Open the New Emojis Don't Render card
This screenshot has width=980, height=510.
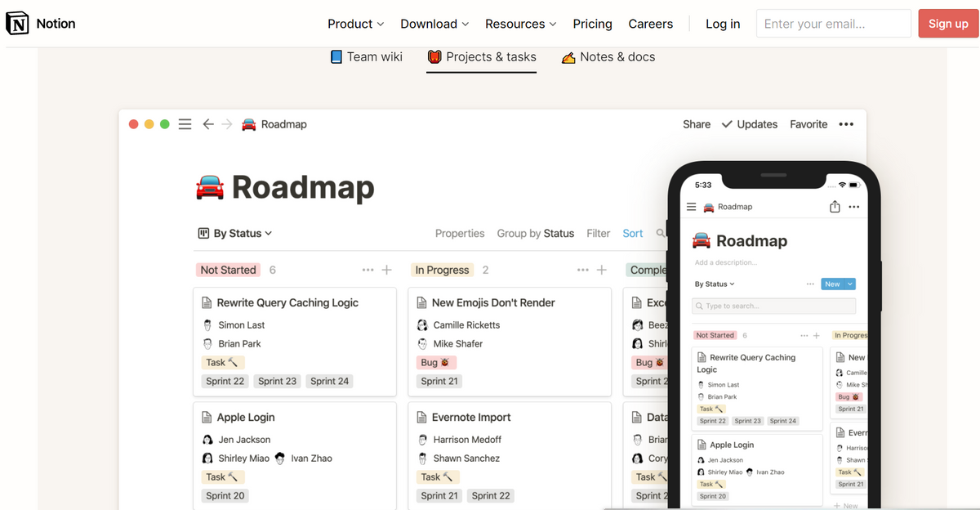(510, 342)
